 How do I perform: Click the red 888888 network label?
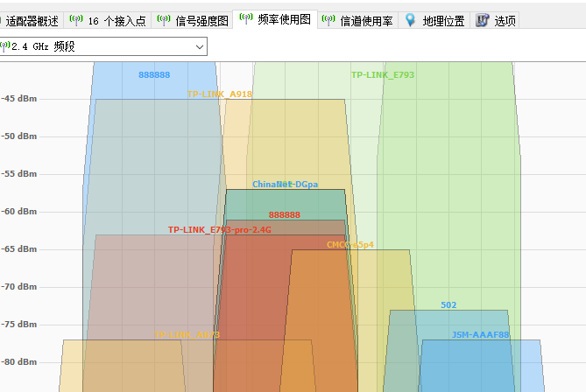coord(285,215)
